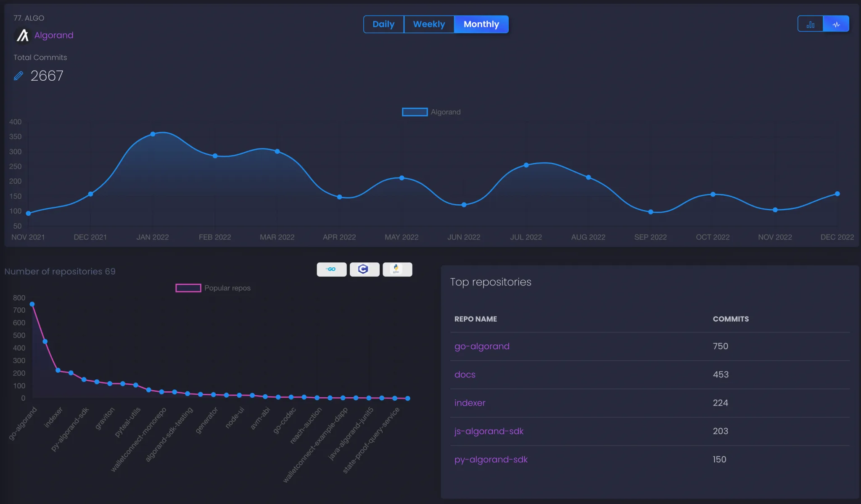Click the Algorand logo icon
861x504 pixels.
click(x=22, y=36)
